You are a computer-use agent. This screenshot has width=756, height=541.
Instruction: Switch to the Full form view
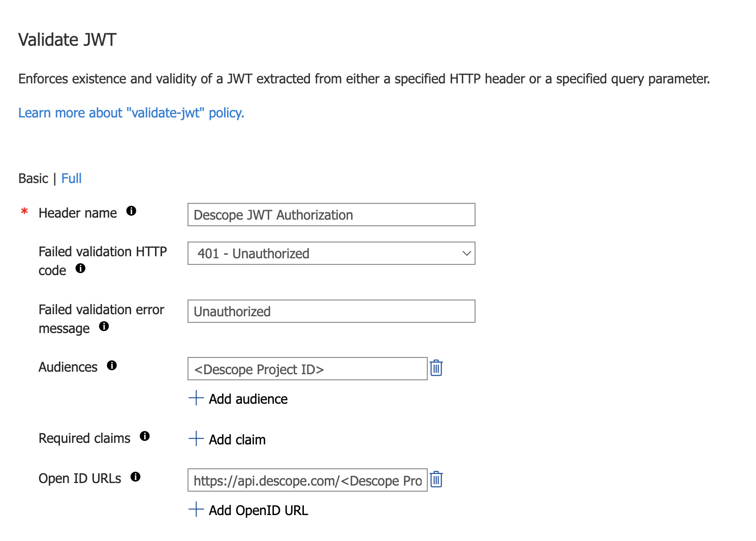tap(71, 178)
